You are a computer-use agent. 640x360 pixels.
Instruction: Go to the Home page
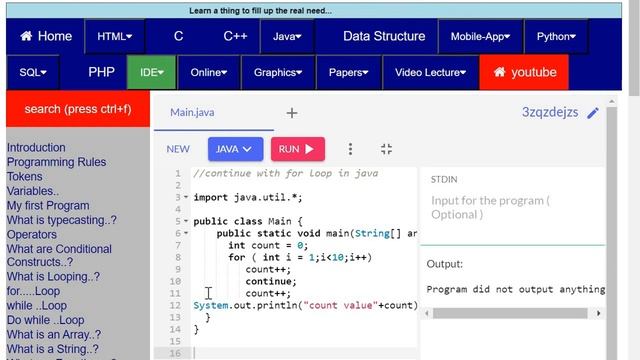pyautogui.click(x=45, y=36)
